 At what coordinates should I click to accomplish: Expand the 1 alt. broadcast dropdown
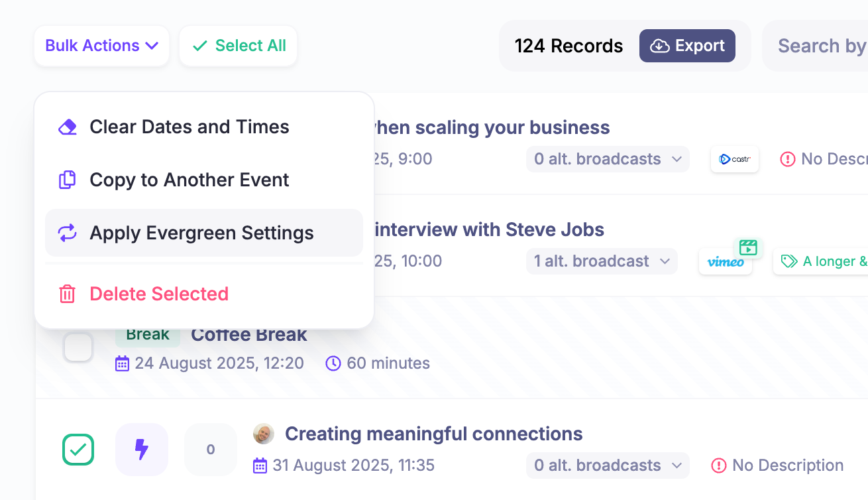coord(602,261)
